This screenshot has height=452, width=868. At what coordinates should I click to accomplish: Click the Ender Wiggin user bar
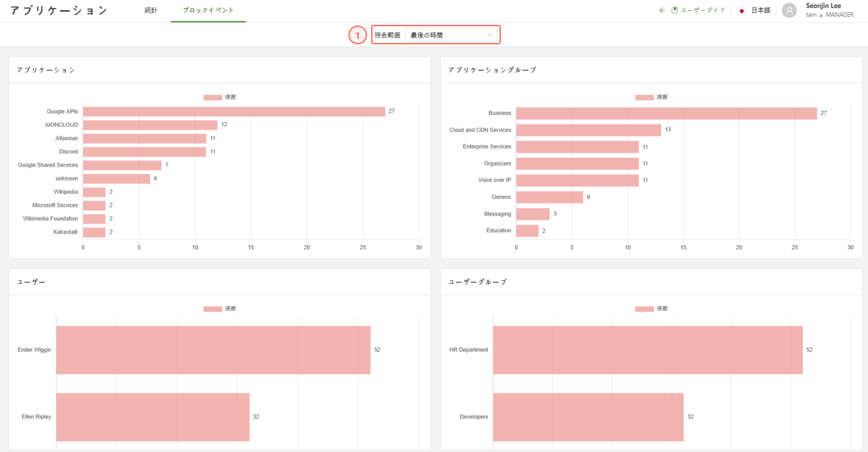click(x=212, y=350)
